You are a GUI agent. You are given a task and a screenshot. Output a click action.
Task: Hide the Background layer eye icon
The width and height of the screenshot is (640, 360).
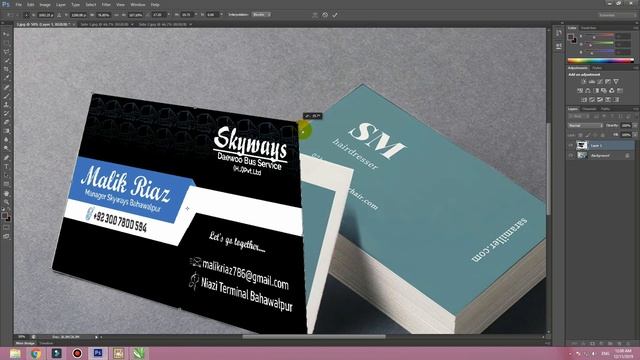click(x=571, y=156)
